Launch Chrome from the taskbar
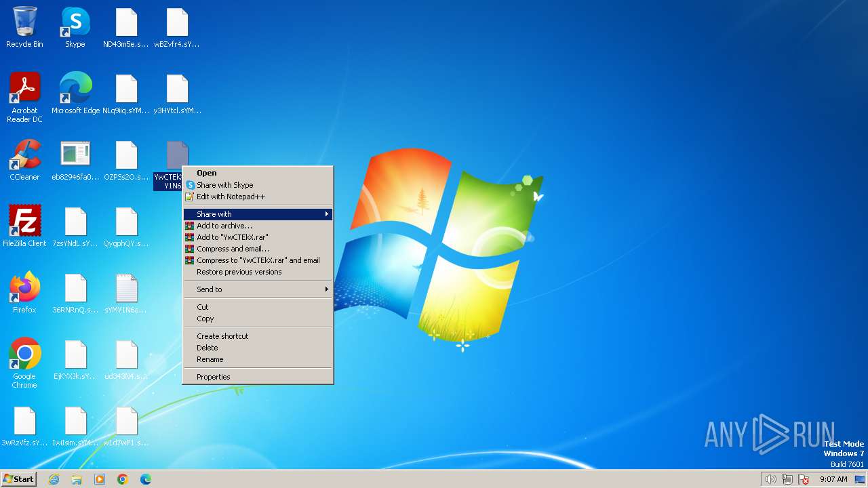 coord(123,479)
